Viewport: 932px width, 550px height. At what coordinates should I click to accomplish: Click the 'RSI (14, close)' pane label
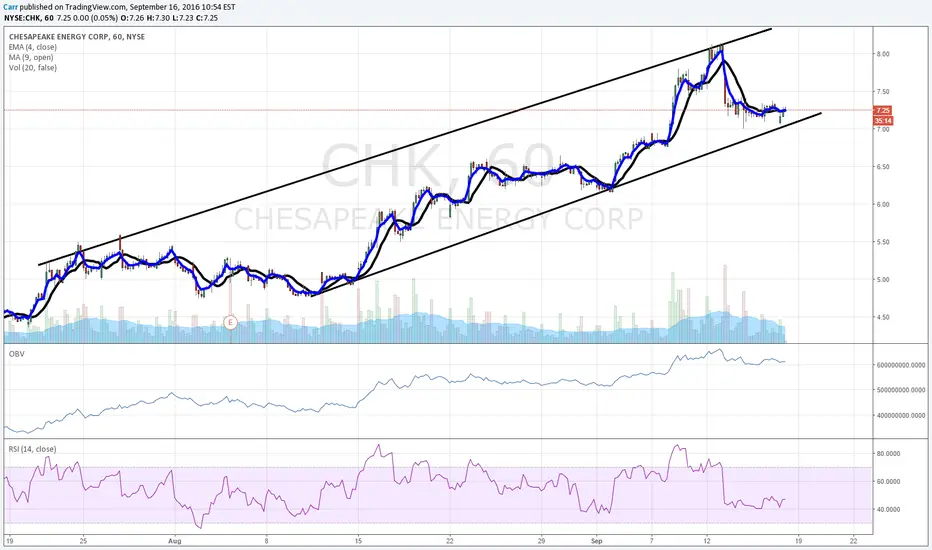33,449
